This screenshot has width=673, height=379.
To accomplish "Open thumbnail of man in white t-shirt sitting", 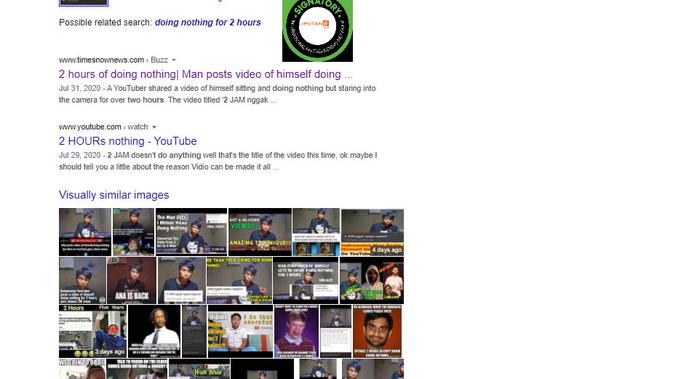I will 240,331.
